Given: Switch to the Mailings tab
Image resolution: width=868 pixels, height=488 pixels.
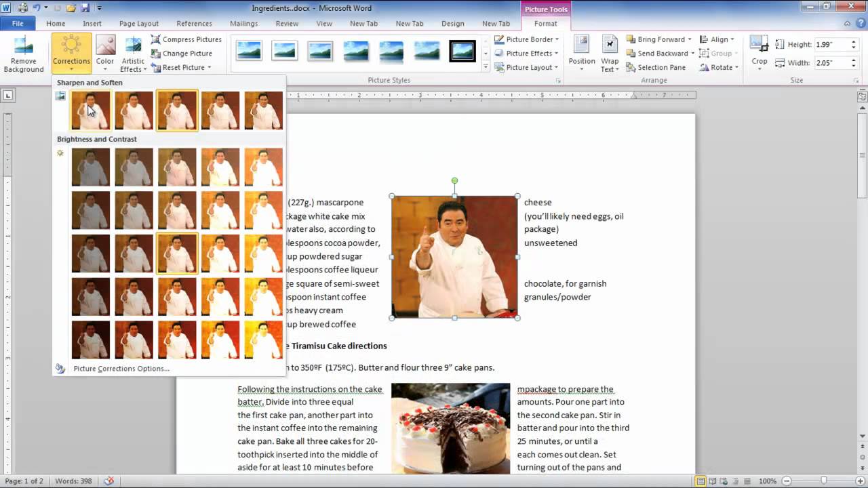Looking at the screenshot, I should (x=243, y=24).
